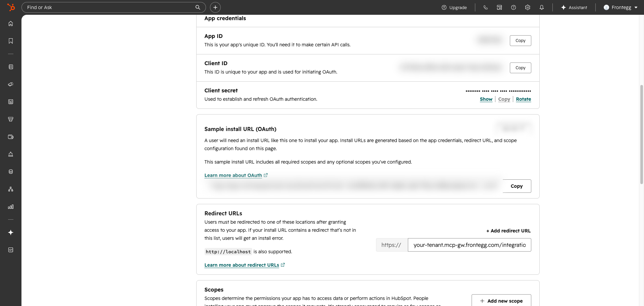The width and height of the screenshot is (644, 306).
Task: Open the Data Management database icon
Action: (x=11, y=172)
